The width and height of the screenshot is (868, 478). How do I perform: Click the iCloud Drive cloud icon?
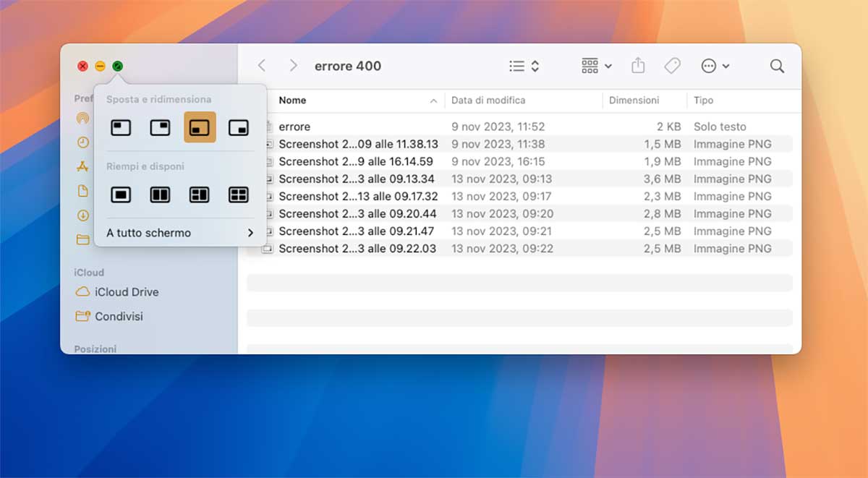83,292
